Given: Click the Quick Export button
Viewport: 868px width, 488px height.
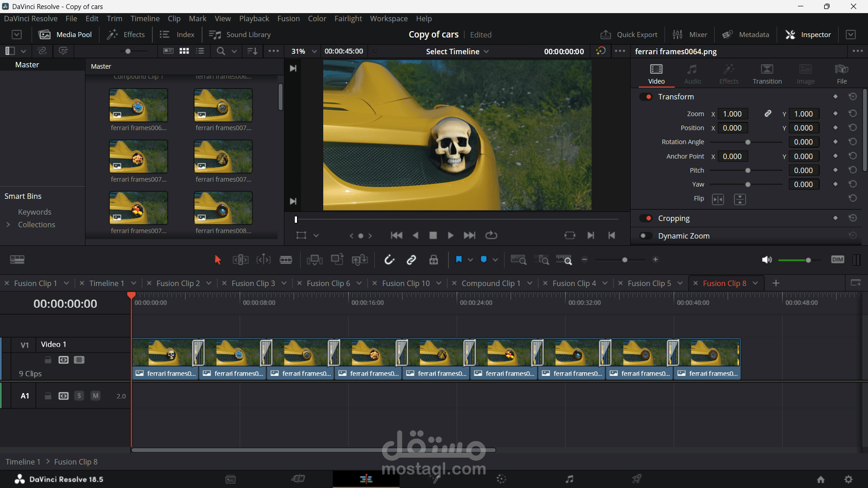Looking at the screenshot, I should pyautogui.click(x=629, y=35).
